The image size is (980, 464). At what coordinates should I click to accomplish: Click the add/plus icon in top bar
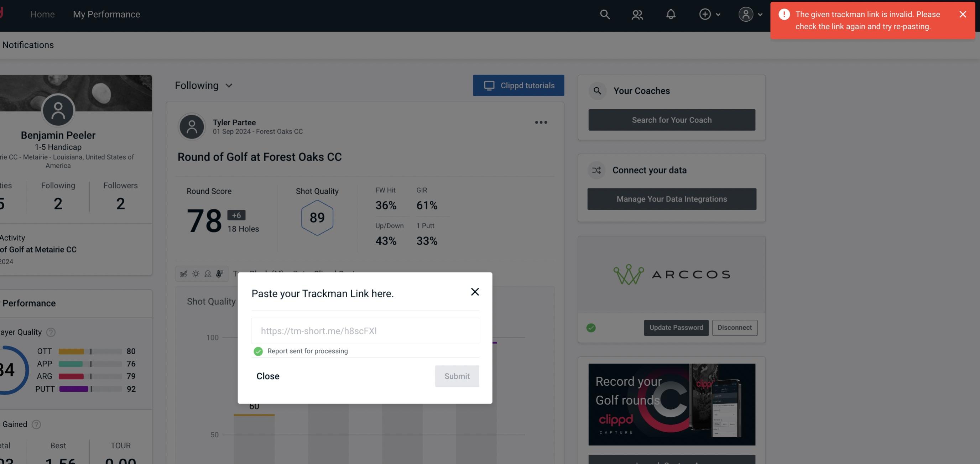coord(705,14)
